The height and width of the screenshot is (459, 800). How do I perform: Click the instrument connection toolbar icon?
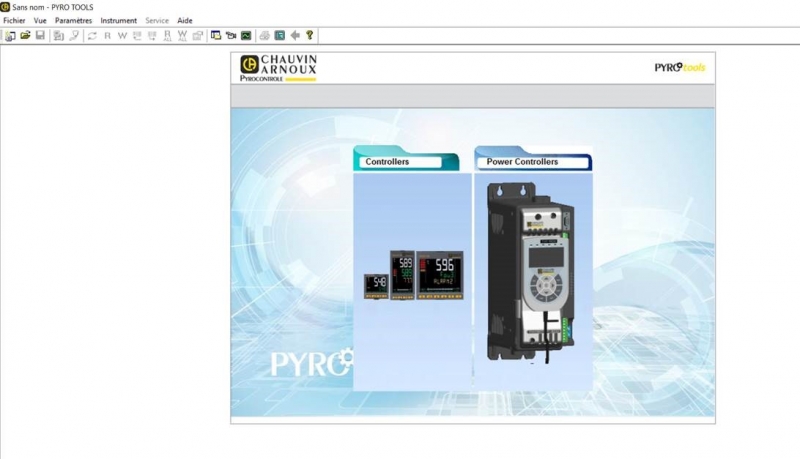tap(231, 36)
